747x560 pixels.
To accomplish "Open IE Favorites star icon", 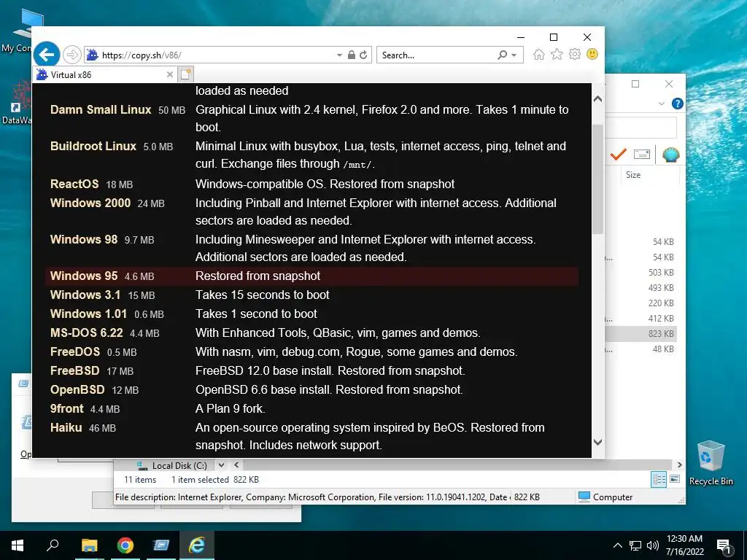I will click(x=557, y=54).
